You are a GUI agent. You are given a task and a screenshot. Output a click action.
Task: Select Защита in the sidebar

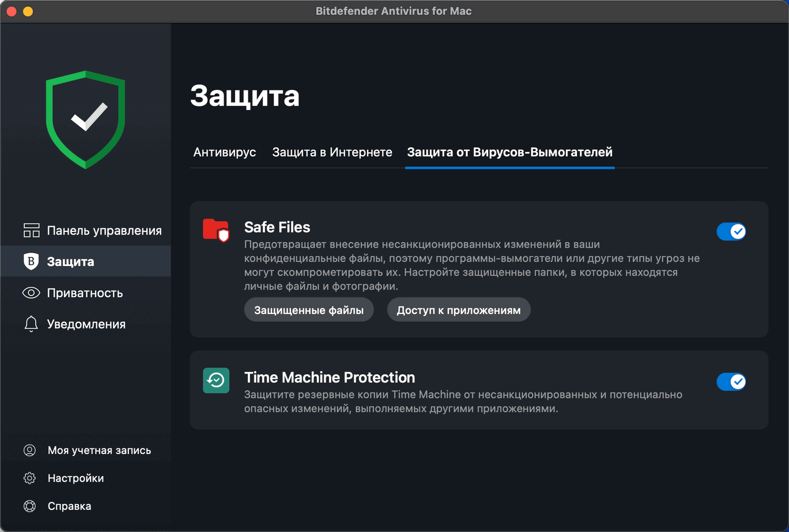[x=86, y=261]
